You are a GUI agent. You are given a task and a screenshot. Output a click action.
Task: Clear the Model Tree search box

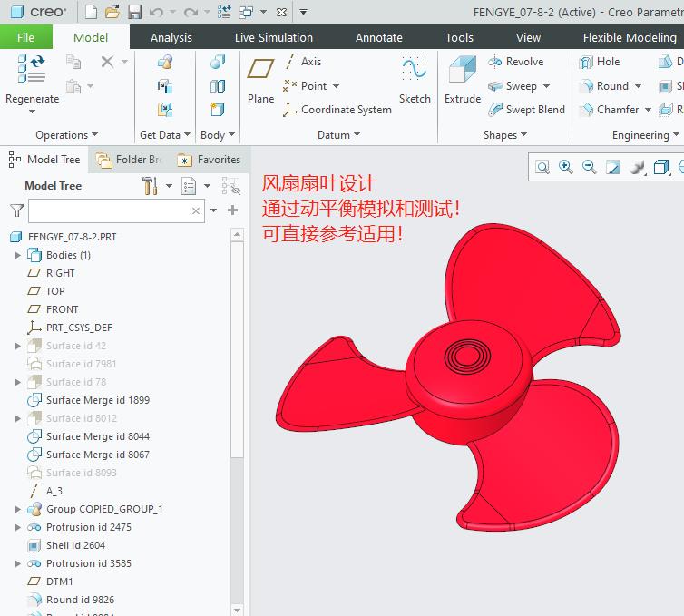196,210
